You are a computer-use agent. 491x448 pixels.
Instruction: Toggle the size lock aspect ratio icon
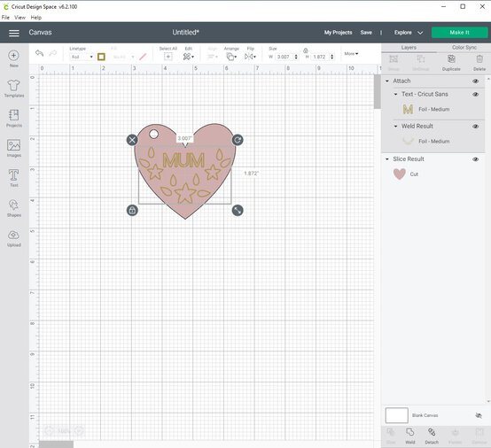pyautogui.click(x=306, y=50)
